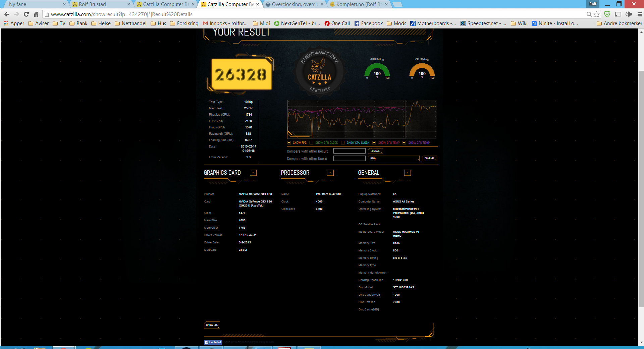The image size is (644, 349).
Task: Open the Chrome hamburger menu
Action: [639, 14]
